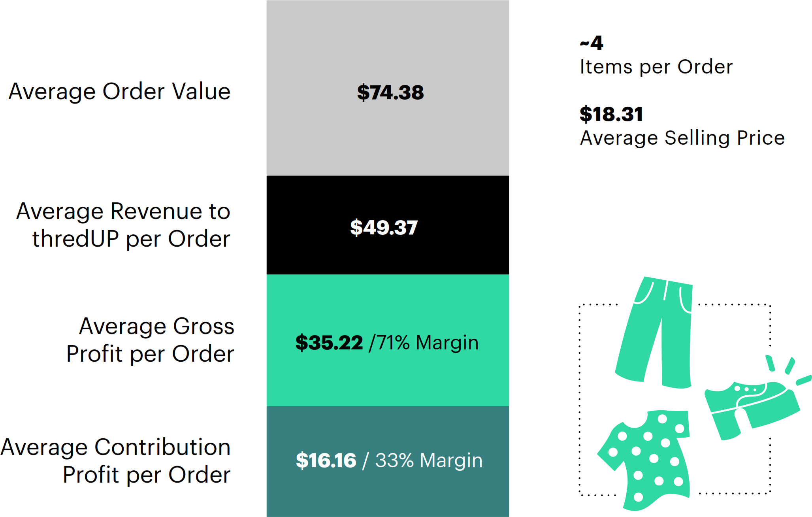The image size is (812, 517).
Task: Select the Items per Order text
Action: (x=656, y=67)
